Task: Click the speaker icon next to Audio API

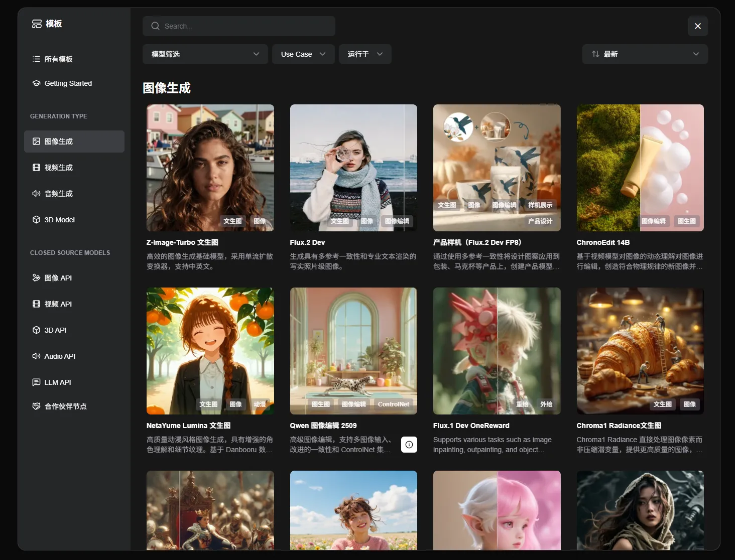Action: [36, 356]
